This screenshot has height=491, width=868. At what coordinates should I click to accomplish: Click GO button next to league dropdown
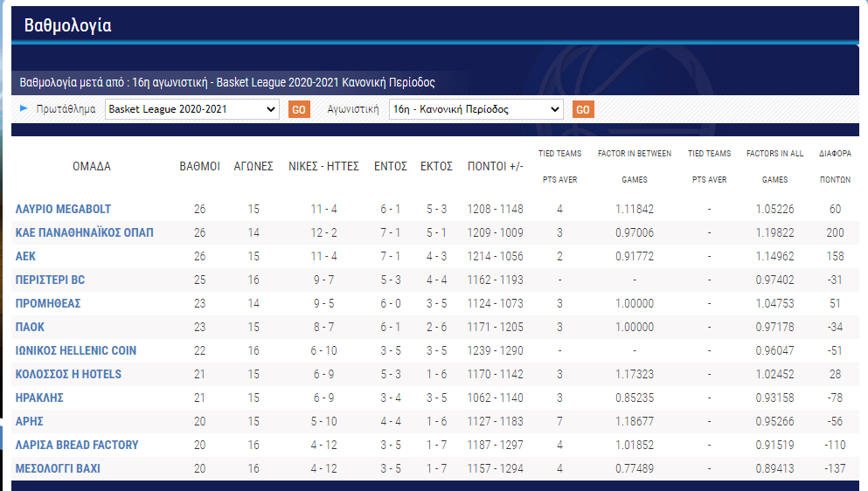pos(298,109)
